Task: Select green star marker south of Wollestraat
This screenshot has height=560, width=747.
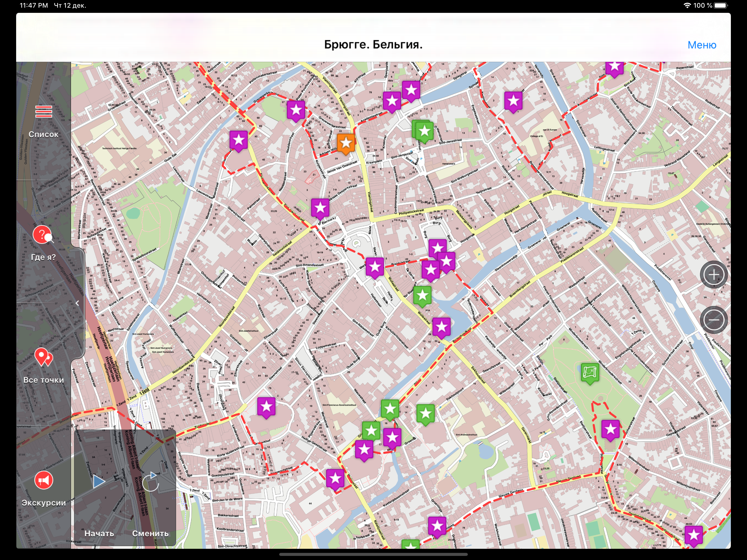Action: pos(422,297)
